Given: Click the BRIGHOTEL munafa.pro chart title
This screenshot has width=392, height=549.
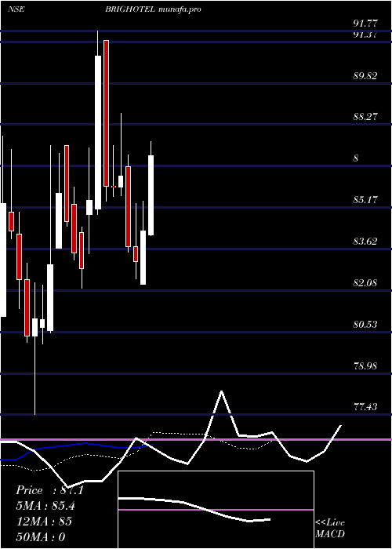Looking at the screenshot, I should 153,9.
